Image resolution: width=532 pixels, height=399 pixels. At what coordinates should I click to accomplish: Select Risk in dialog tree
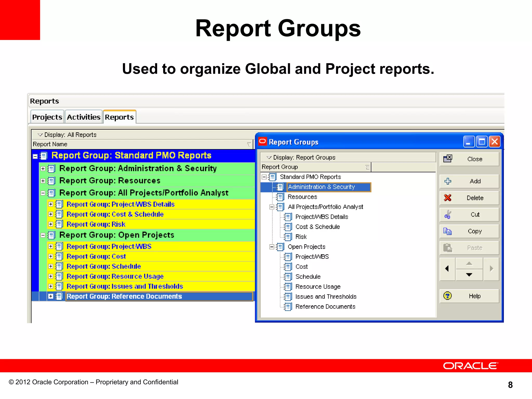point(301,237)
